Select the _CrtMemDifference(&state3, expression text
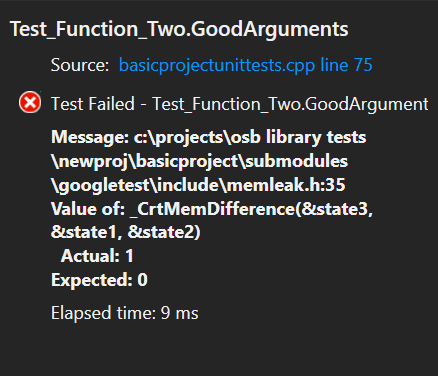Image resolution: width=438 pixels, height=376 pixels. point(251,209)
